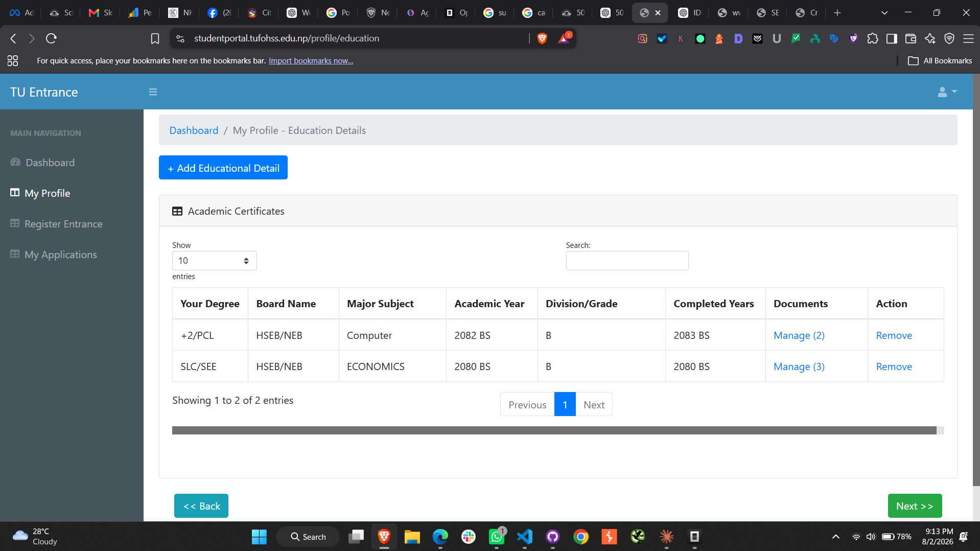
Task: Click the browser forward arrow
Action: [x=32, y=38]
